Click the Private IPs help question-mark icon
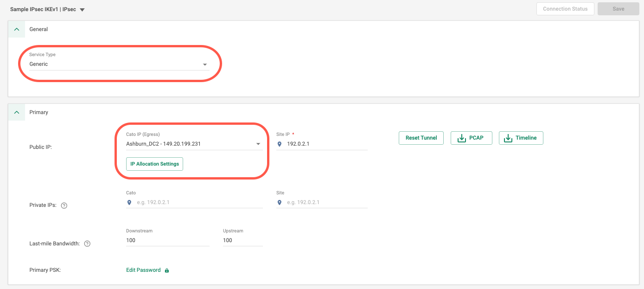Image resolution: width=644 pixels, height=289 pixels. coord(64,206)
